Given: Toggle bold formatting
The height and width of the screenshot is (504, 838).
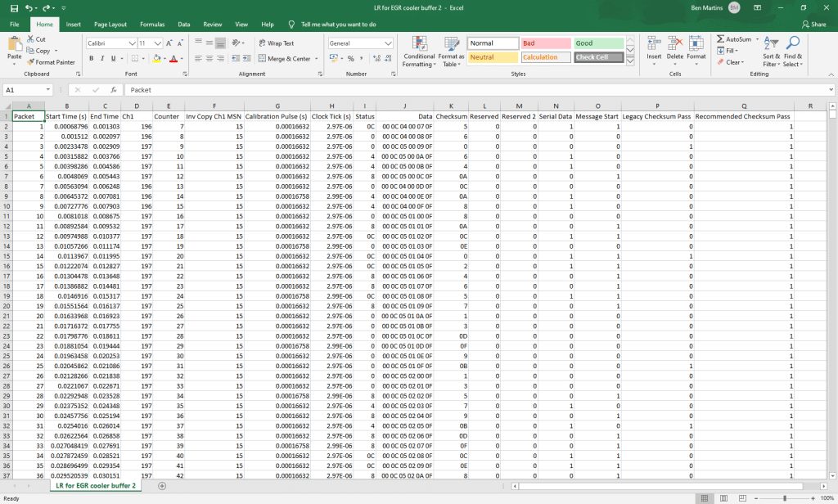Looking at the screenshot, I should pos(92,58).
